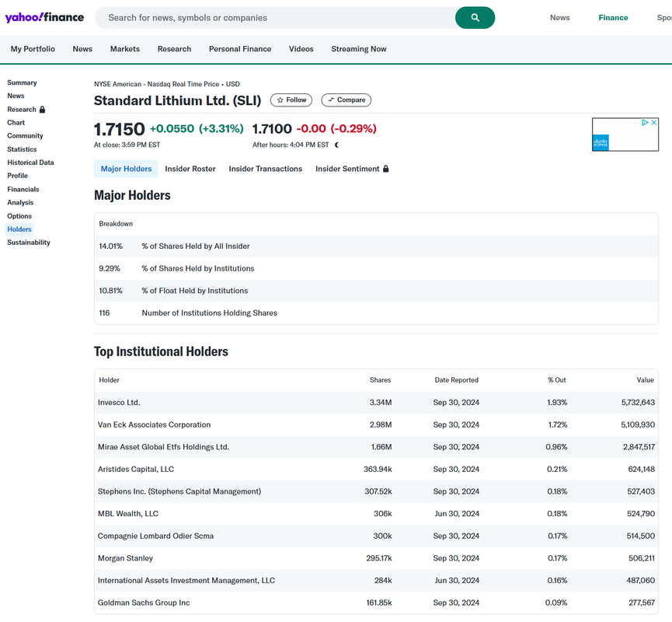The width and height of the screenshot is (672, 622).
Task: Open Analysis in the sidebar
Action: tap(20, 202)
